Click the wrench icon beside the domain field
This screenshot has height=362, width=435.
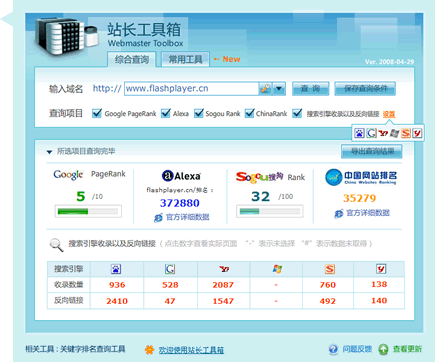(x=265, y=89)
